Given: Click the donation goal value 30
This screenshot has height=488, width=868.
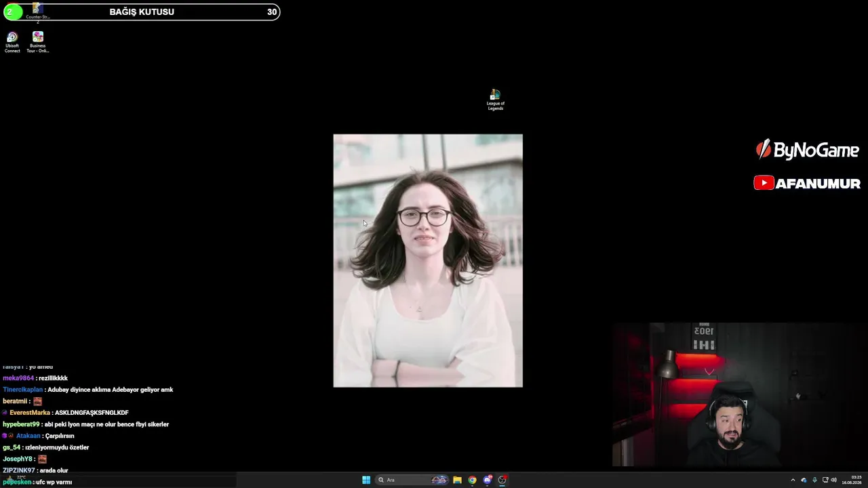Looking at the screenshot, I should click(271, 12).
